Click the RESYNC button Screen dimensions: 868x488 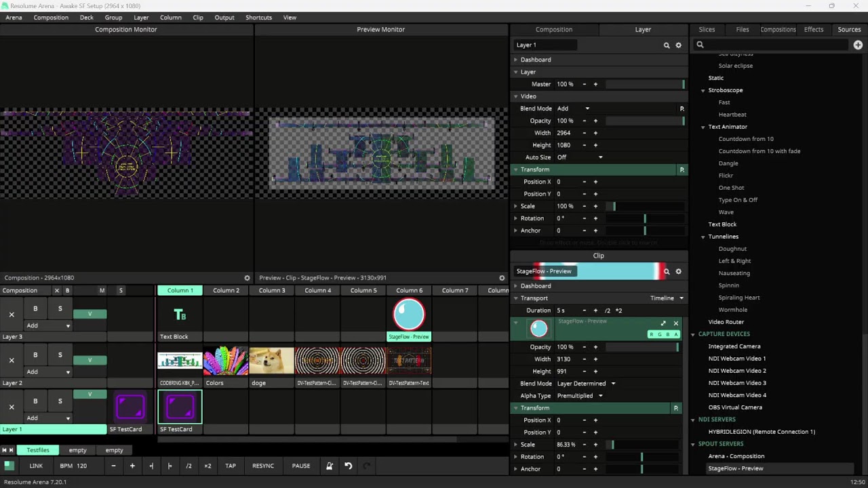(x=263, y=466)
